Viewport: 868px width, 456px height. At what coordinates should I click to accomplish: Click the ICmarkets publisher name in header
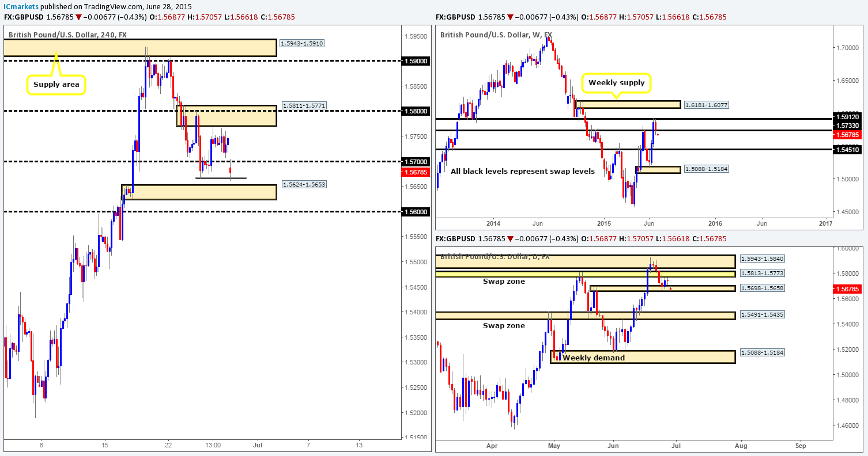[22, 6]
